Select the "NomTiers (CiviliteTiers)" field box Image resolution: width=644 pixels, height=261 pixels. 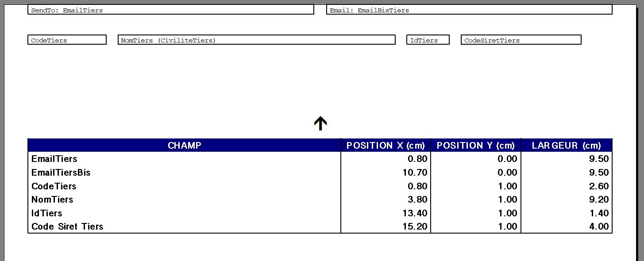coord(256,40)
